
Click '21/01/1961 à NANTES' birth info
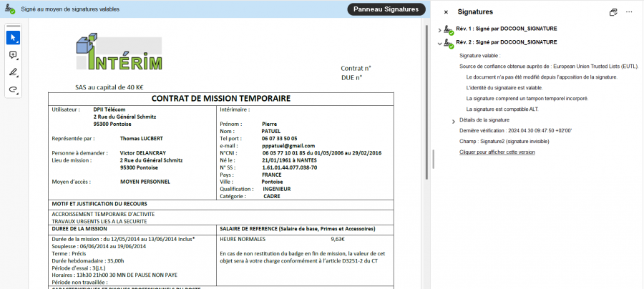[290, 160]
